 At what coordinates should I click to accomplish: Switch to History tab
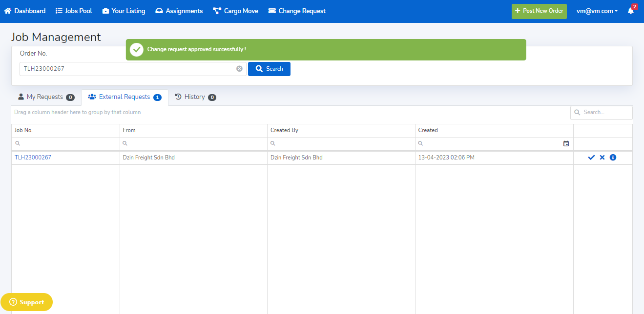[x=195, y=97]
